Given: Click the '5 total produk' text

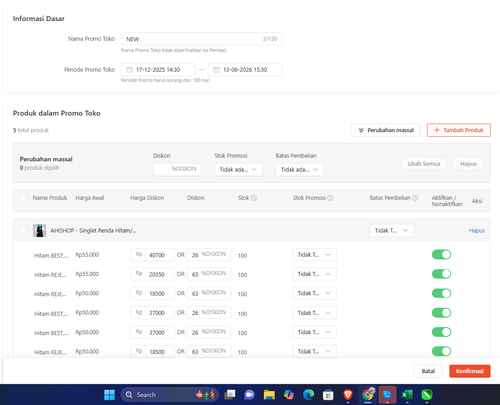Looking at the screenshot, I should coord(31,130).
